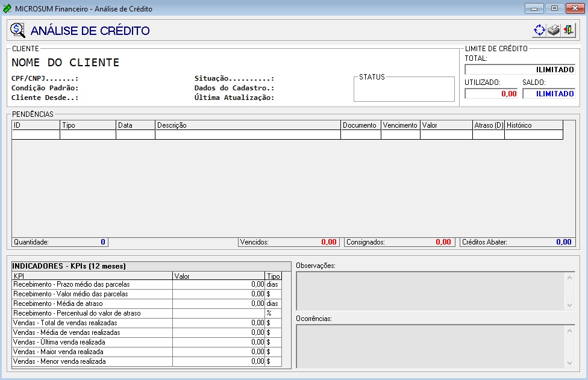Select row Vendas - Maior venda realizada

[x=146, y=352]
